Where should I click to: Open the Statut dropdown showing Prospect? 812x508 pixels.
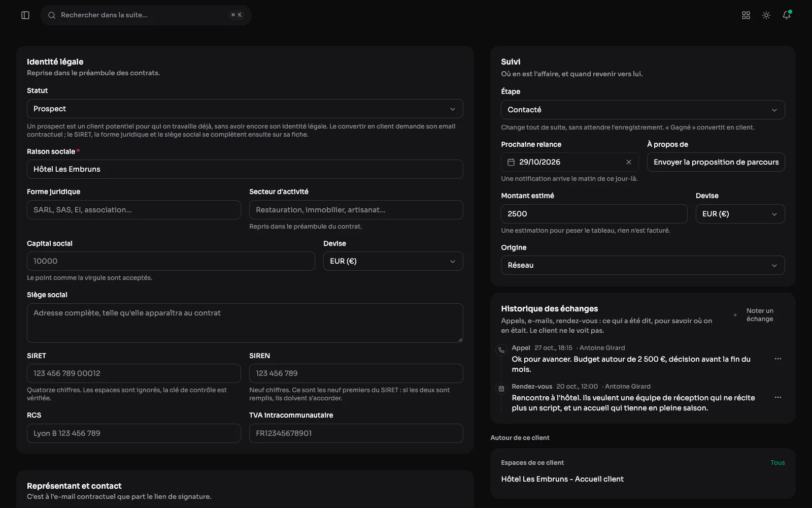click(245, 109)
